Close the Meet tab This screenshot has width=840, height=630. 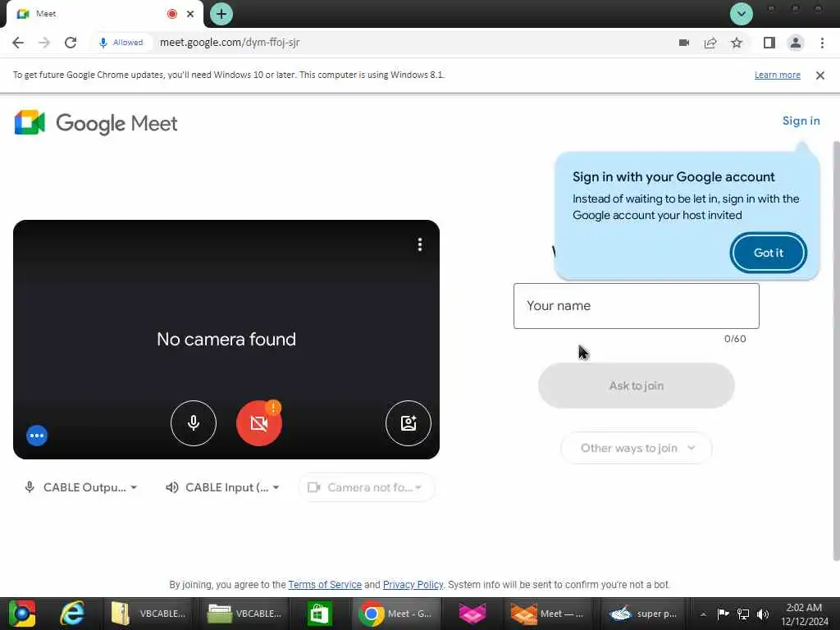click(x=190, y=14)
